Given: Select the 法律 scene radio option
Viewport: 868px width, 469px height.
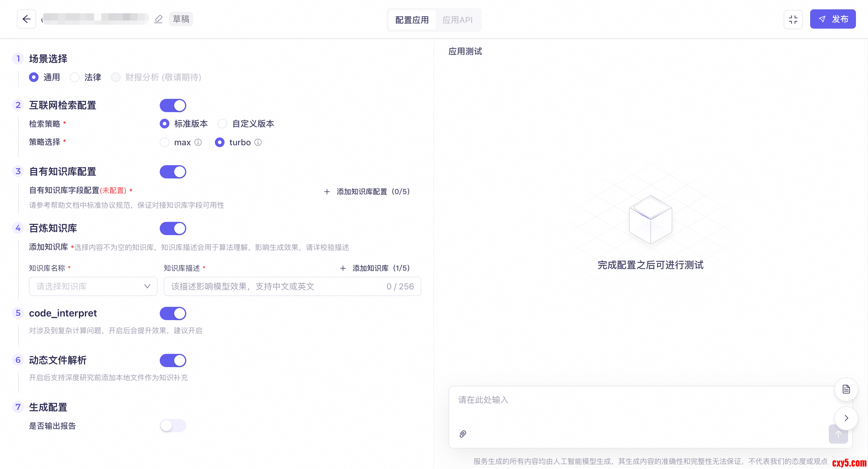Looking at the screenshot, I should 75,77.
